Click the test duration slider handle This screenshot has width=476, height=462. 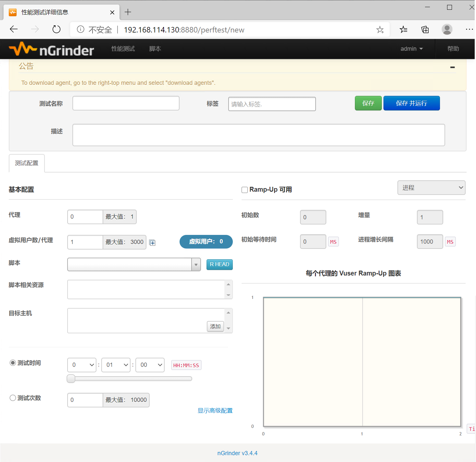71,379
